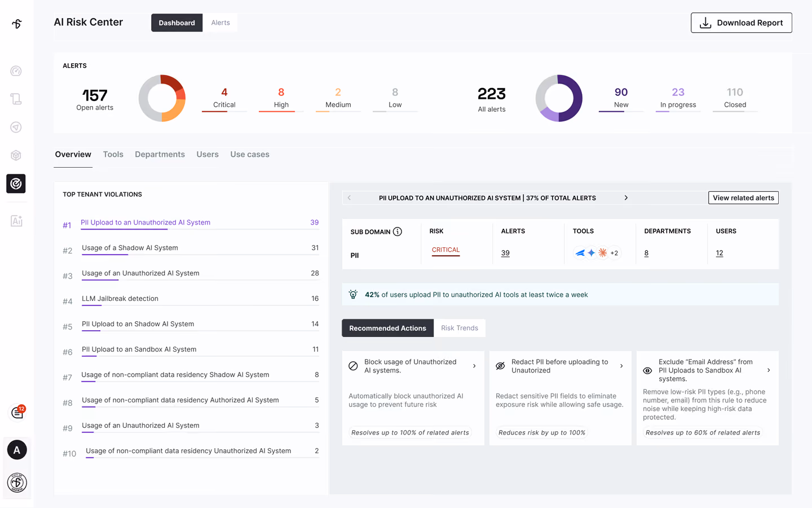
Task: Open the scroll document sidebar icon
Action: click(x=16, y=99)
